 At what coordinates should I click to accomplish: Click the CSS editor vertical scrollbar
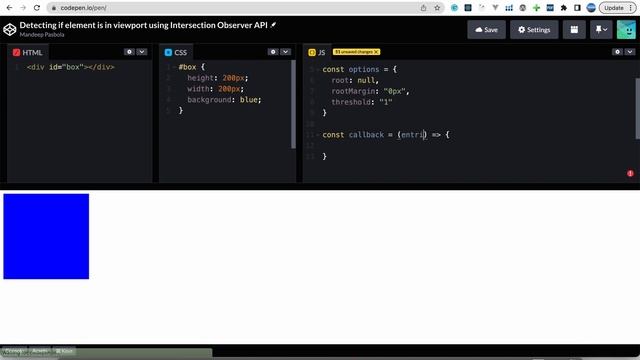(293, 104)
